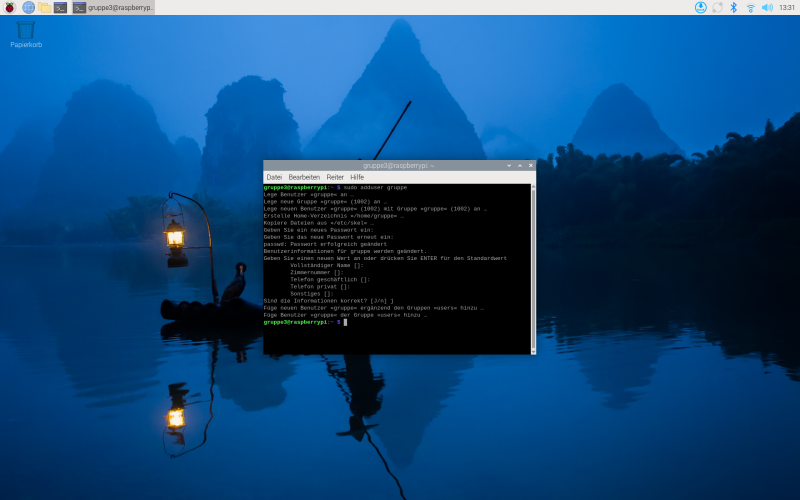Viewport: 800px width, 500px height.
Task: Open the Datei menu in the terminal
Action: (273, 177)
